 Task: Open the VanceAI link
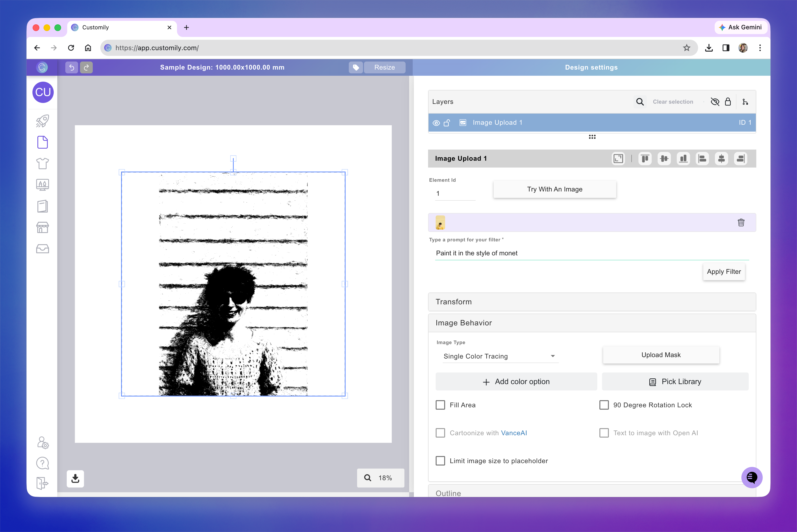pyautogui.click(x=514, y=433)
